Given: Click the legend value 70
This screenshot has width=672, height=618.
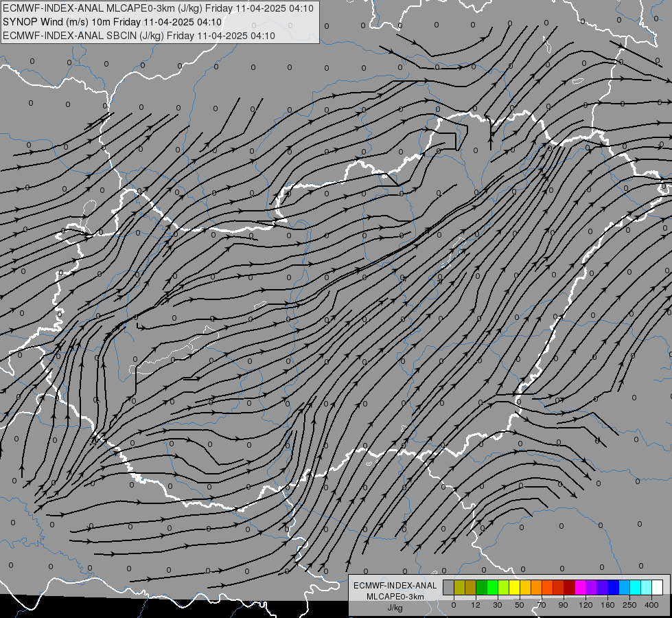Looking at the screenshot, I should (x=542, y=605).
